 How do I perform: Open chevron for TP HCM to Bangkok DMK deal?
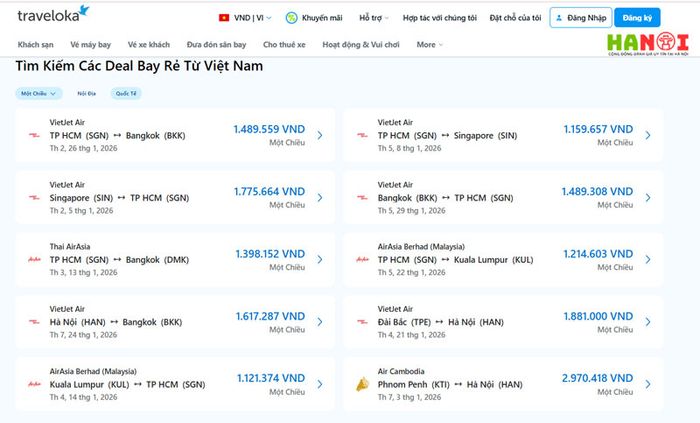pyautogui.click(x=320, y=259)
